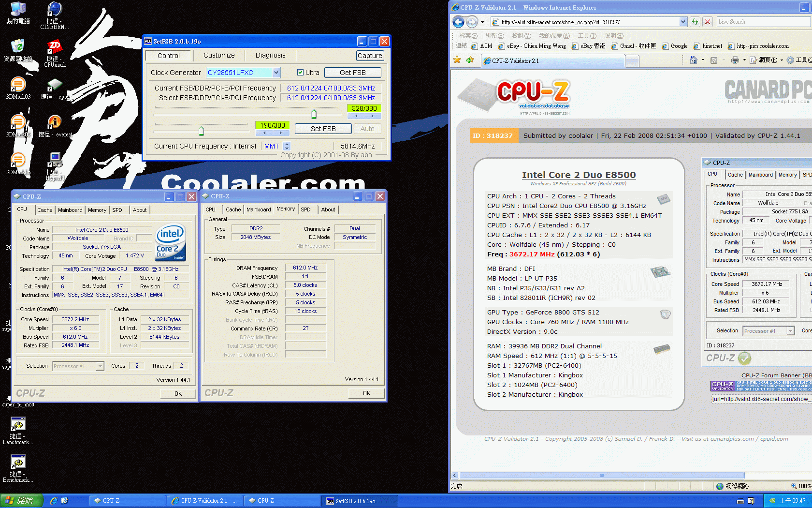
Task: Launch the ZD CPUmark shortcut
Action: (x=55, y=53)
